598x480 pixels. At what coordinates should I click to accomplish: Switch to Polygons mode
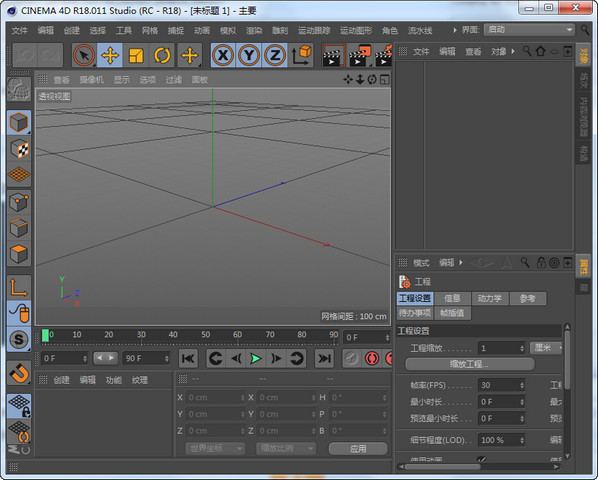click(19, 254)
